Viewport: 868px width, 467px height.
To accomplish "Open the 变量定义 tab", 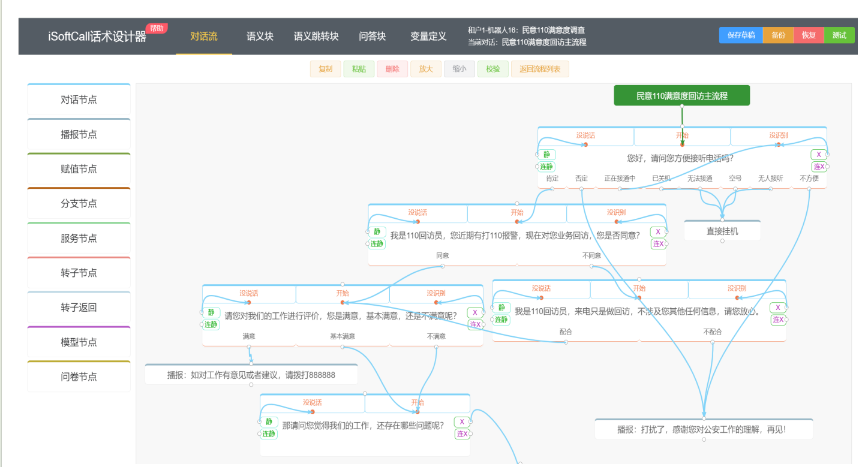I will 428,37.
